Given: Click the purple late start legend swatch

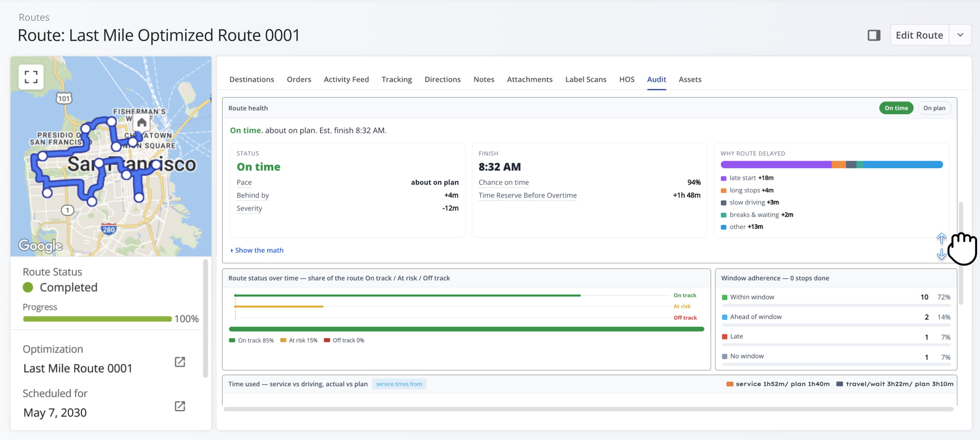Looking at the screenshot, I should (724, 178).
